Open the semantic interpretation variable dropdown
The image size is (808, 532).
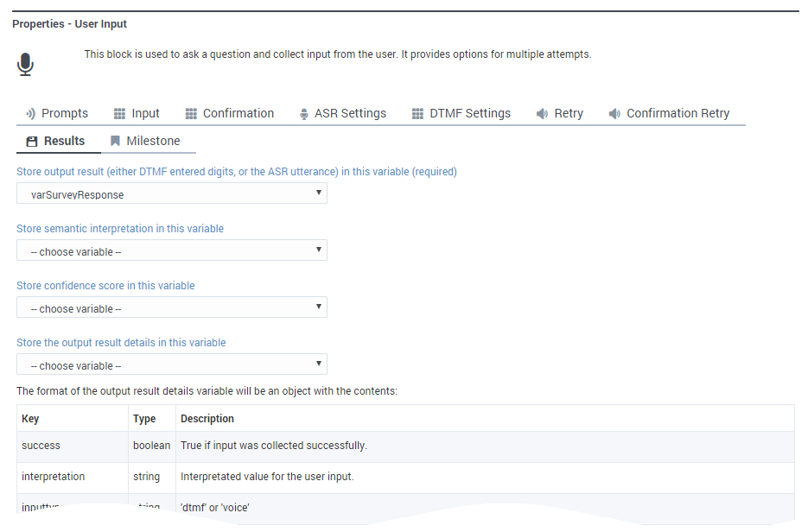pos(171,250)
